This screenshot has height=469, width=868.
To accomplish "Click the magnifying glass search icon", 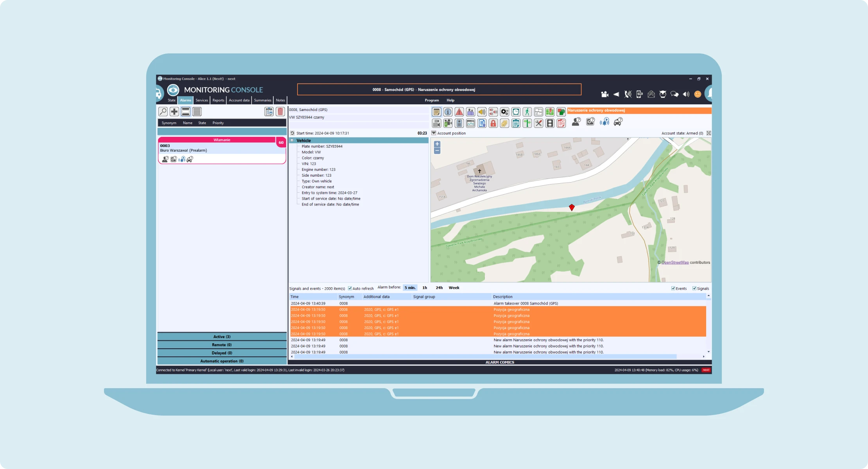I will tap(163, 112).
